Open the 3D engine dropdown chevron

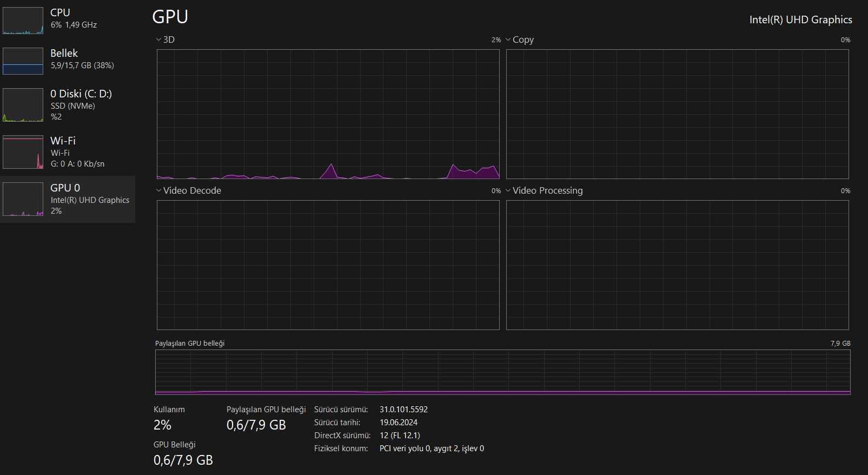pyautogui.click(x=158, y=39)
